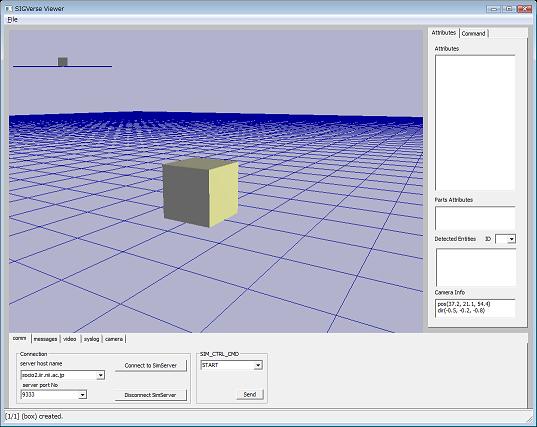The width and height of the screenshot is (537, 427).
Task: Expand the SIM_CTRL_CMD START dropdown
Action: pyautogui.click(x=258, y=365)
